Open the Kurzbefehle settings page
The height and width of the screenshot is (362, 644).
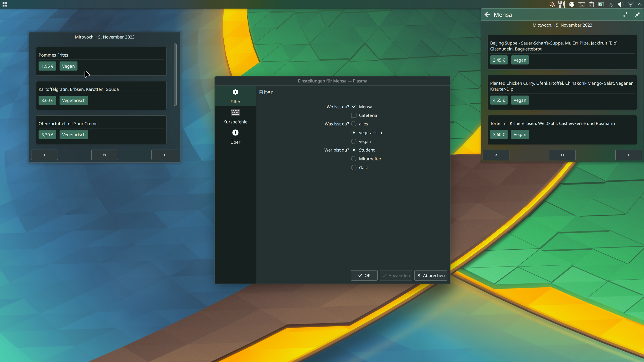tap(235, 116)
